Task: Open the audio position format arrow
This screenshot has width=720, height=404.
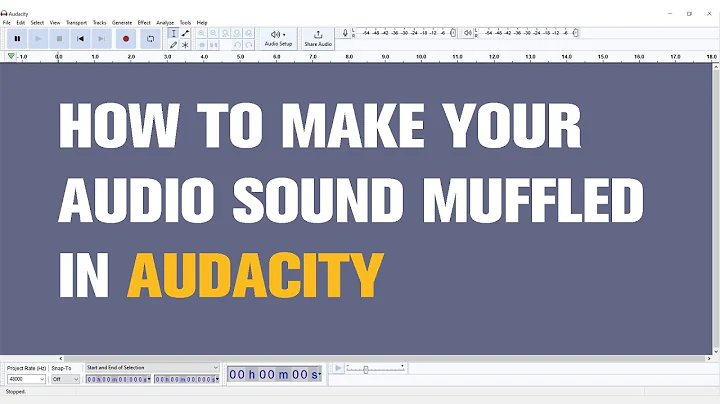Action: coord(320,375)
